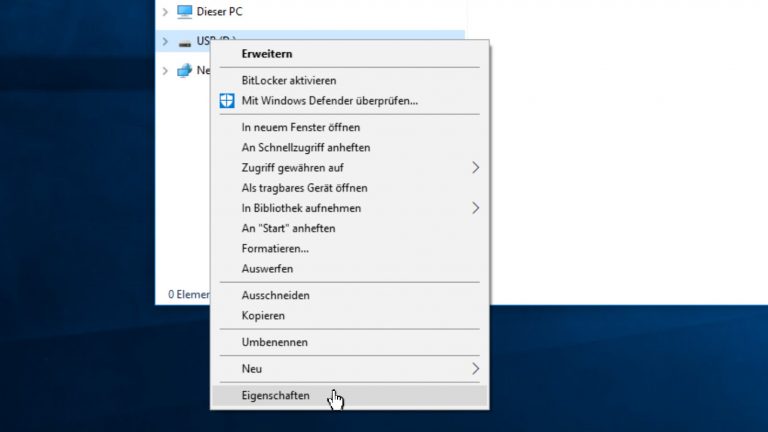
Task: Select Umbenennen to rename the drive
Action: point(275,342)
